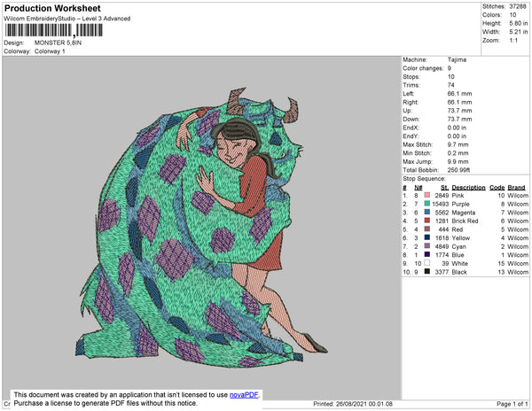The height and width of the screenshot is (411, 532).
Task: Click the stitch count '15493'
Action: (441, 204)
